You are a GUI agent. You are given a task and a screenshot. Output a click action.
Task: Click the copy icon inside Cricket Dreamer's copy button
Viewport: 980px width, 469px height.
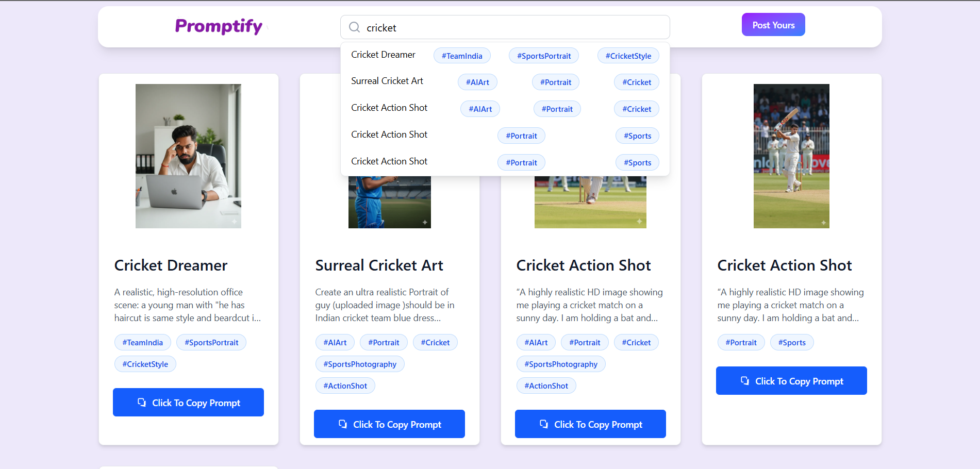point(142,403)
